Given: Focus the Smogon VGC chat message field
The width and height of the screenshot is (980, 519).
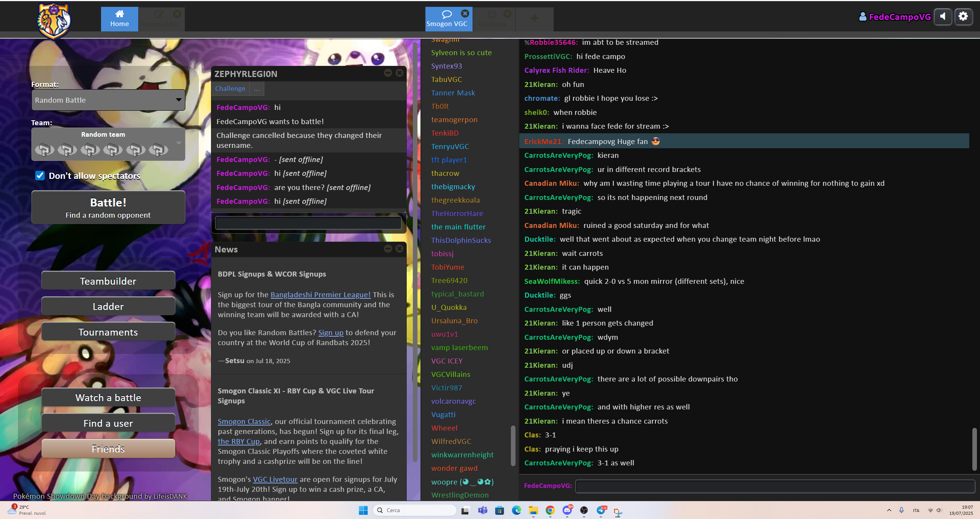Looking at the screenshot, I should (x=775, y=486).
